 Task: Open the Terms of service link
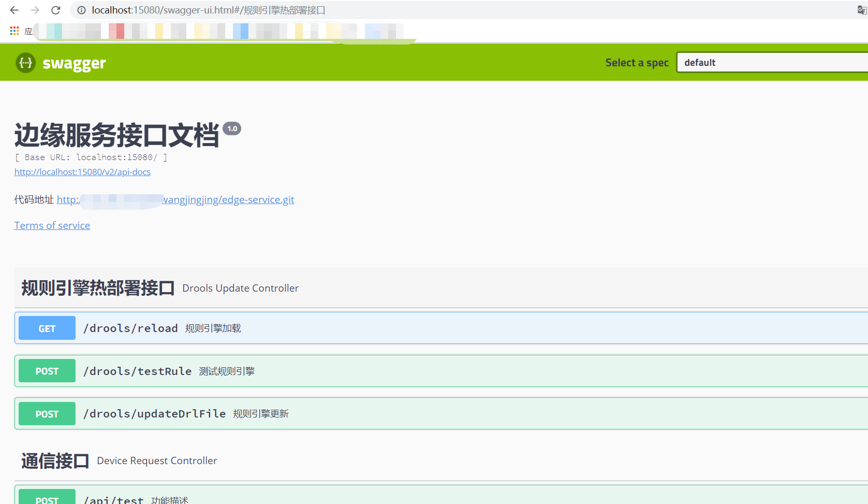point(52,225)
